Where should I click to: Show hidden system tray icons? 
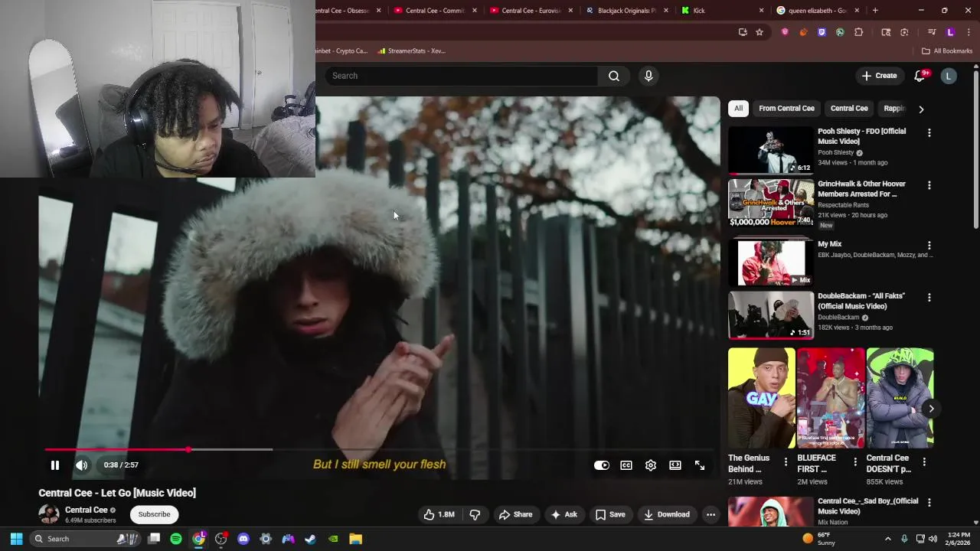pos(888,539)
